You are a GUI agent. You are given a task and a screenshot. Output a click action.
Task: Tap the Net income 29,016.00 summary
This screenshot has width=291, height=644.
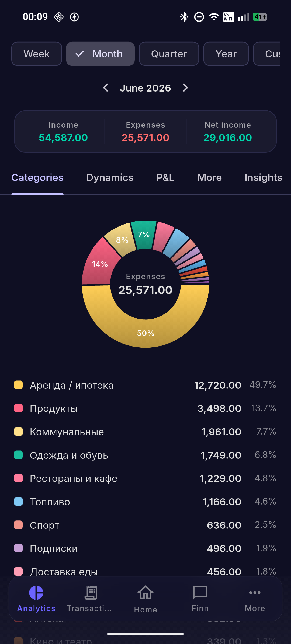(228, 132)
